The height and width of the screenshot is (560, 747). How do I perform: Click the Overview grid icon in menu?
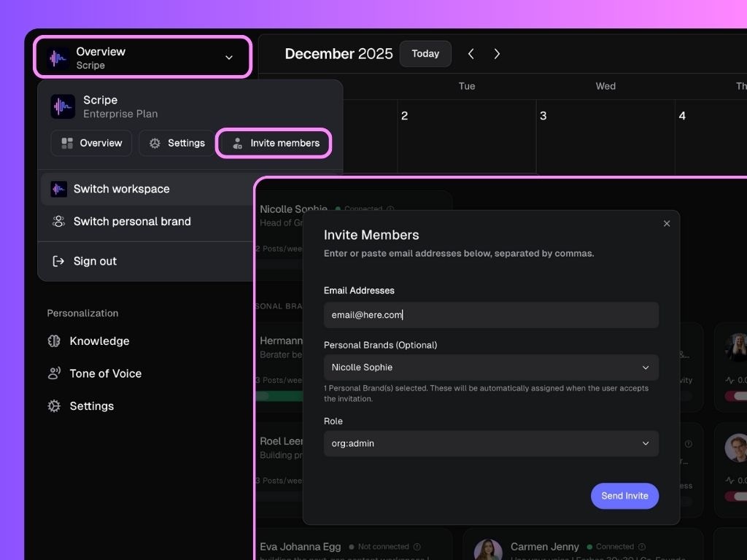67,143
